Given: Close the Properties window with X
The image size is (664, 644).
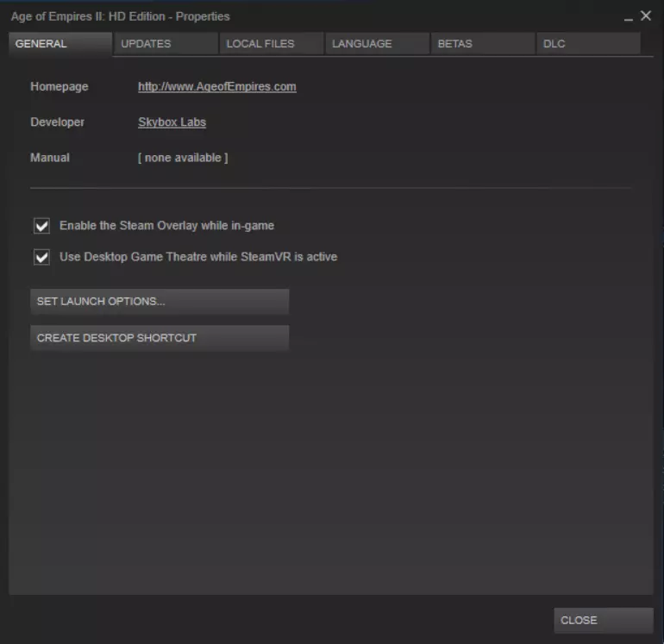Looking at the screenshot, I should 646,16.
